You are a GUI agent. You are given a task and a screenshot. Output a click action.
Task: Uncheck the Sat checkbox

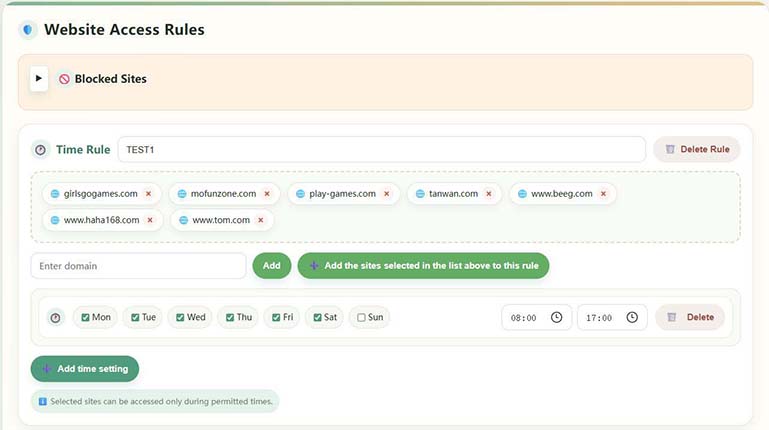click(317, 317)
